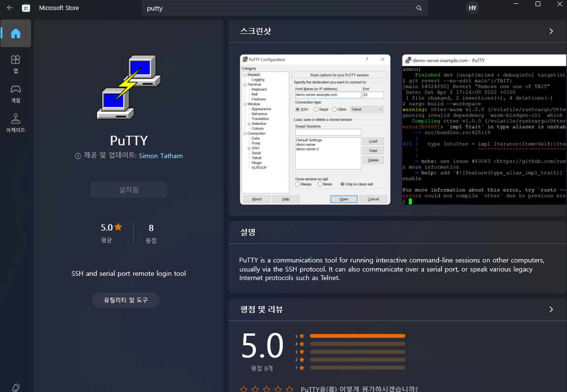Focus the search box containing putty
This screenshot has height=392, width=567.
tap(285, 8)
